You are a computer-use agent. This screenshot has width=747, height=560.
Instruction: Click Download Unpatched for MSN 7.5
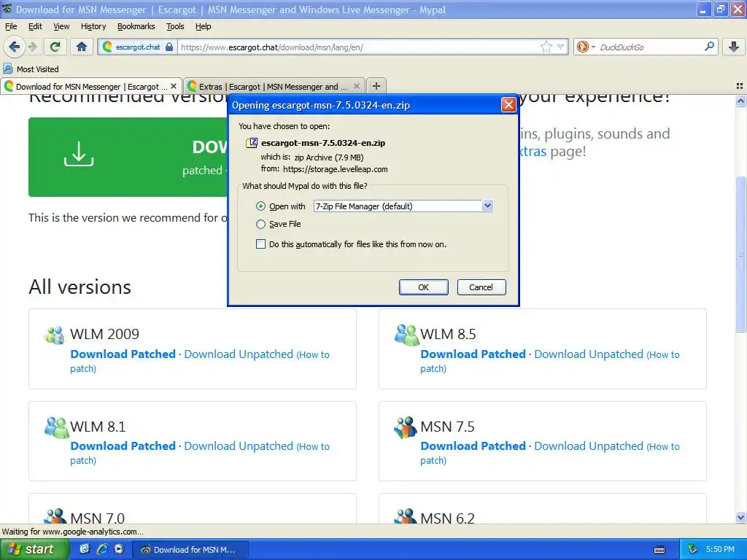(589, 446)
